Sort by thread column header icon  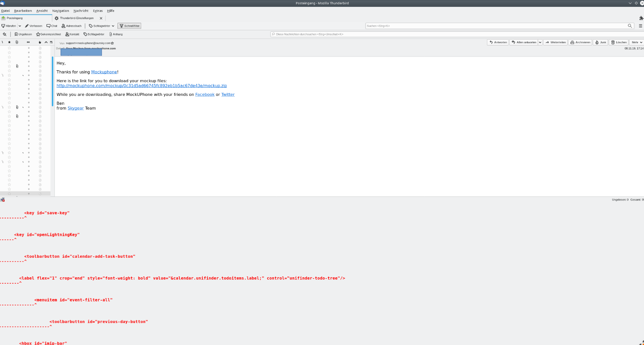tap(3, 42)
